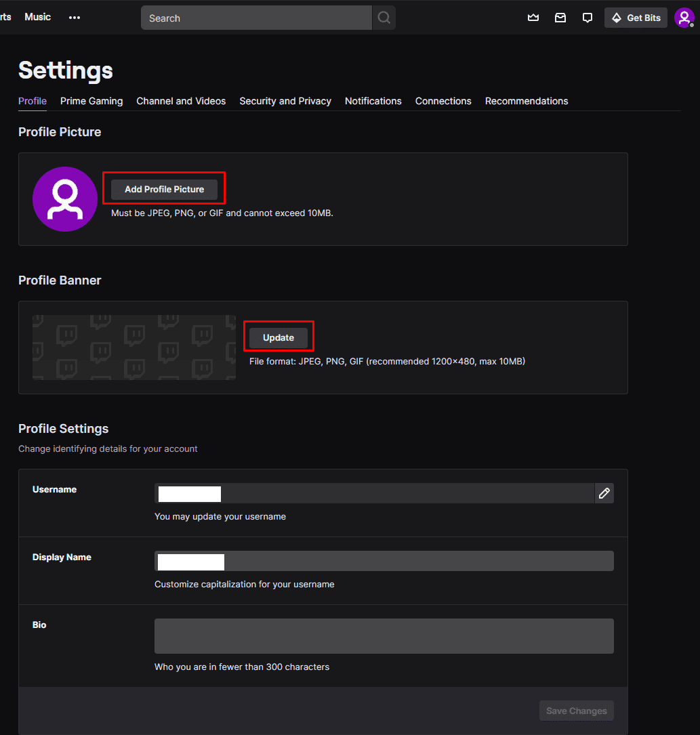700x735 pixels.
Task: Click the Get Bits button
Action: (636, 18)
